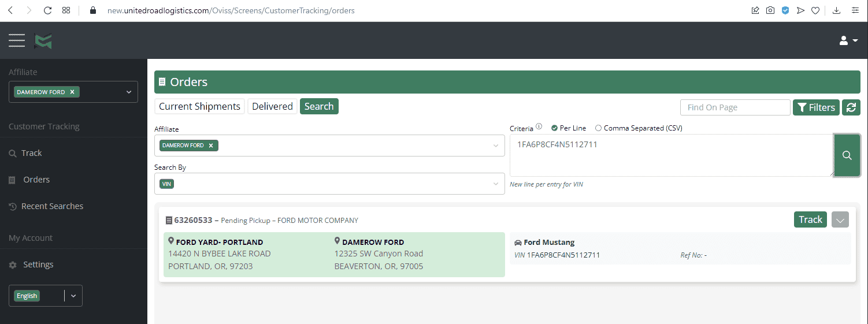Open the blue shield ad blocker
This screenshot has height=324, width=868.
785,10
